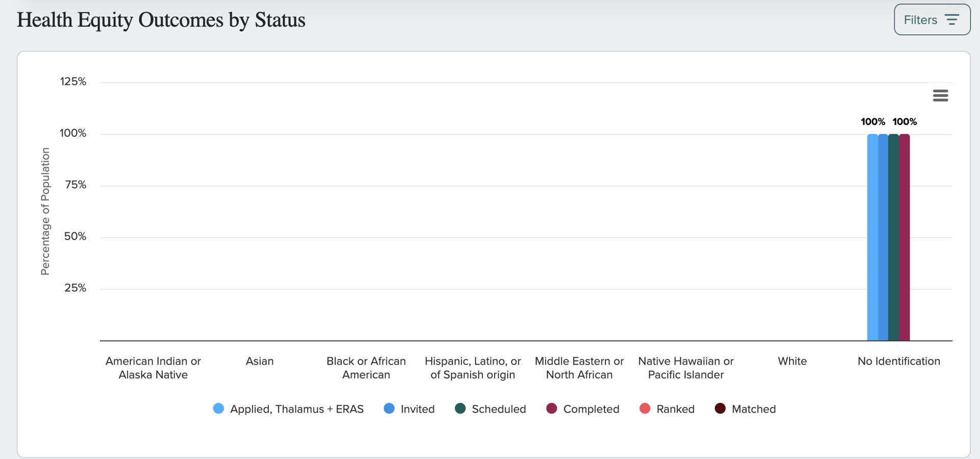
Task: Toggle the Scheduled legend series
Action: tap(490, 409)
